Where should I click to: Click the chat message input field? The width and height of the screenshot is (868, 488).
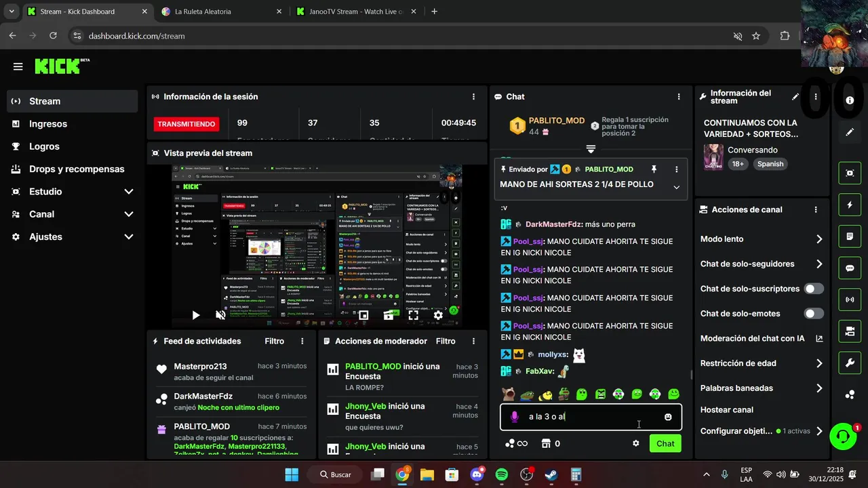(x=590, y=417)
